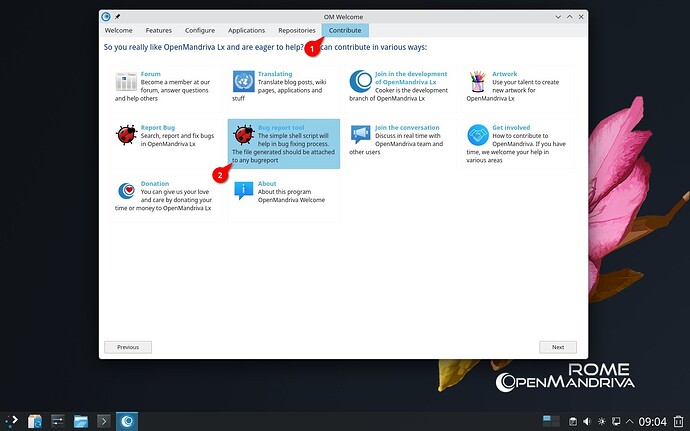The height and width of the screenshot is (431, 690).
Task: Open the disks and devices tray icon
Action: tap(573, 421)
